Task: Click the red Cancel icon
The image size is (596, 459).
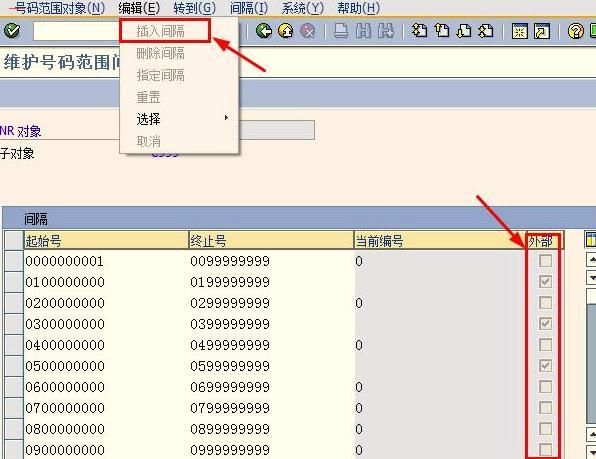Action: (x=308, y=31)
